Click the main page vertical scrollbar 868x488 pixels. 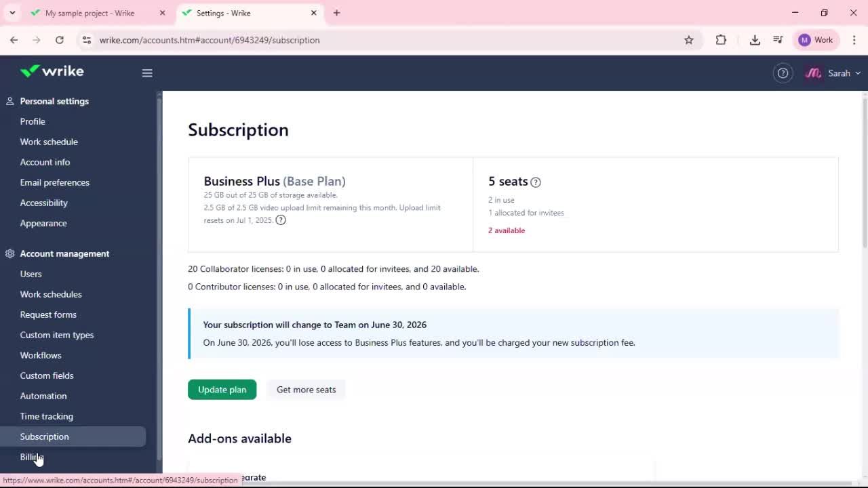[x=865, y=173]
